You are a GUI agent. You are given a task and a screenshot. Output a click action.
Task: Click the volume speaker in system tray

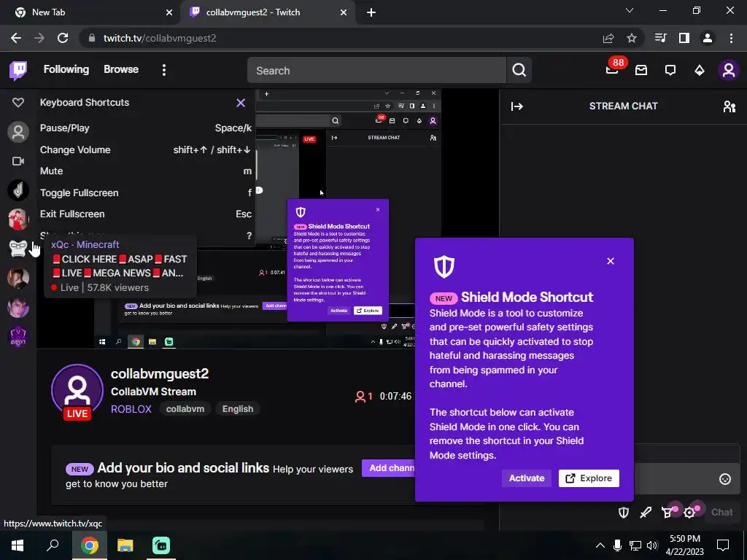[652, 545]
